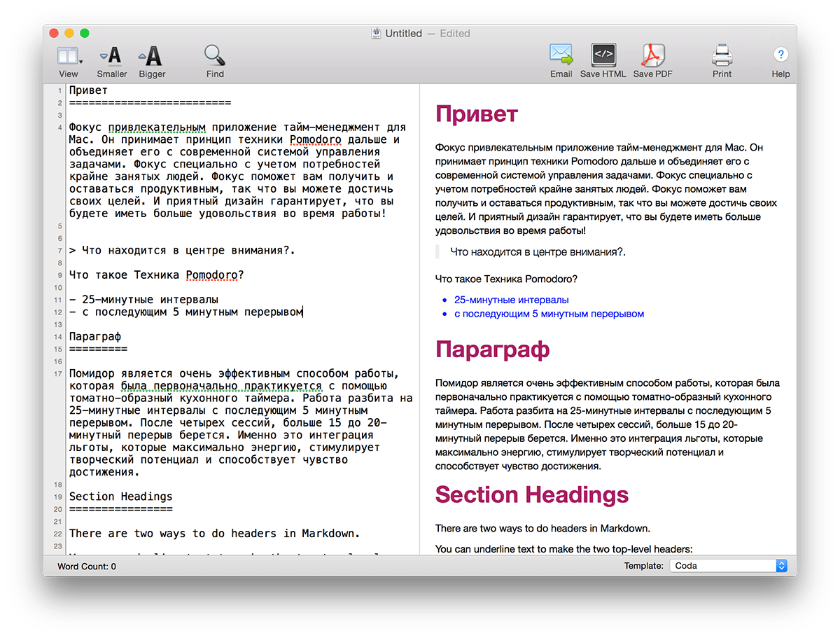Click the 'Параграф' line in the editor
Screen dimensions: 840x638
pos(94,337)
